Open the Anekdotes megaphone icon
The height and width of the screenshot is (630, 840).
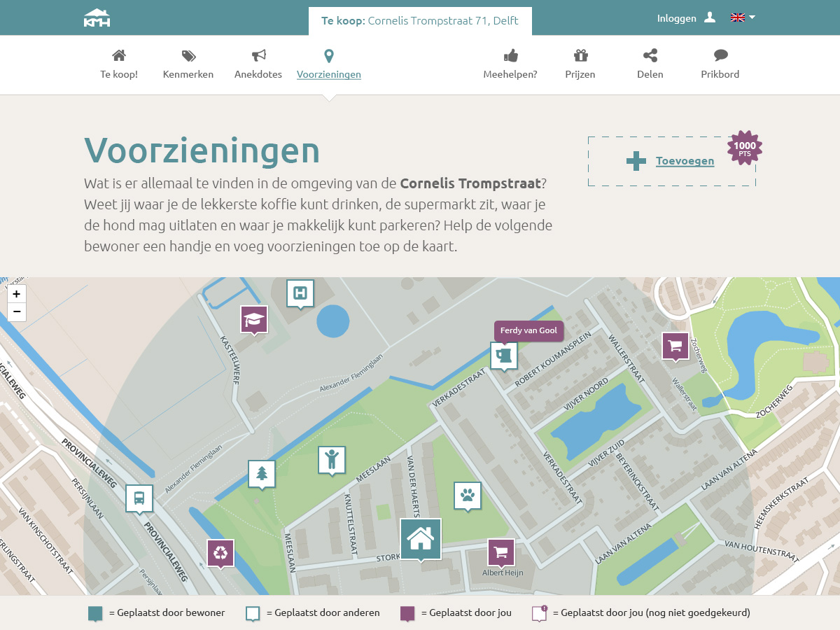tap(258, 55)
